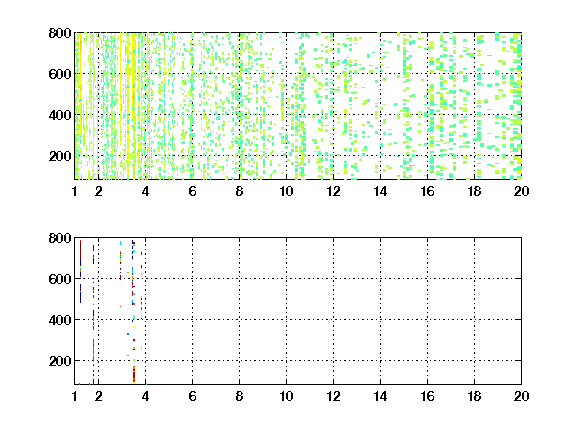Viewport: 576px width, 432px height.
Task: Click x-axis tick label 4 on bottom plot
Action: click(145, 396)
